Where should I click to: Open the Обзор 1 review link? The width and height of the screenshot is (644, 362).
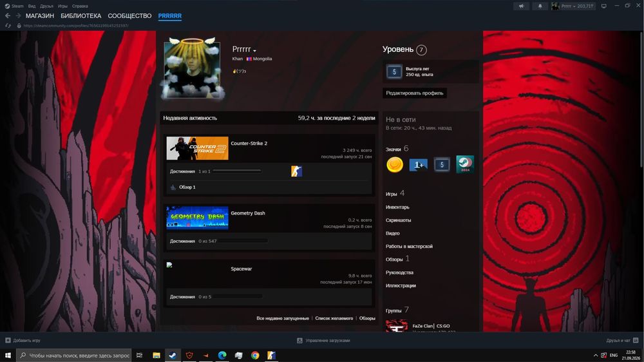[187, 187]
